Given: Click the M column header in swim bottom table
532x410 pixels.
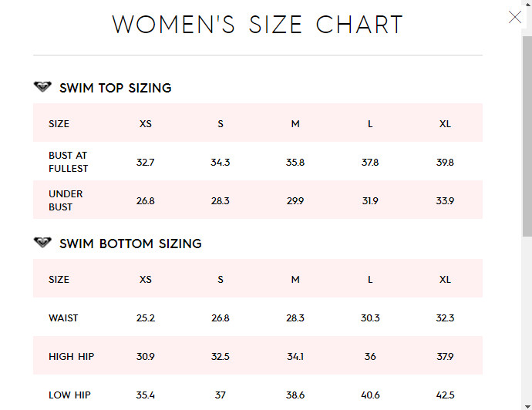Looking at the screenshot, I should [x=295, y=280].
